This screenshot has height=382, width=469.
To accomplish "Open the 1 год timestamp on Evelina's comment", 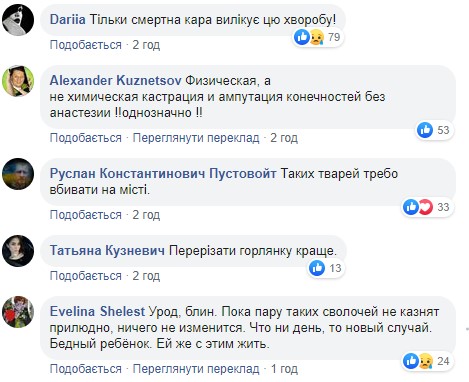I will (x=284, y=369).
